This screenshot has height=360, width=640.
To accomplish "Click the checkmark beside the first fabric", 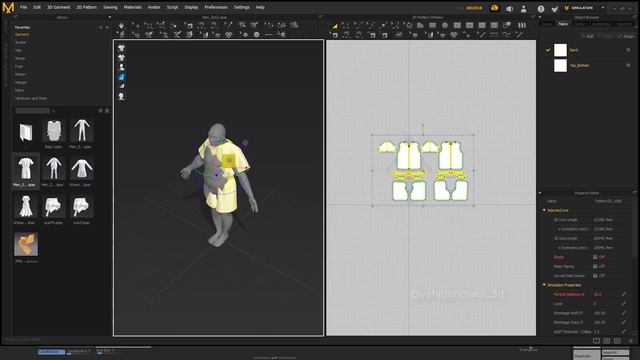I will pyautogui.click(x=548, y=50).
